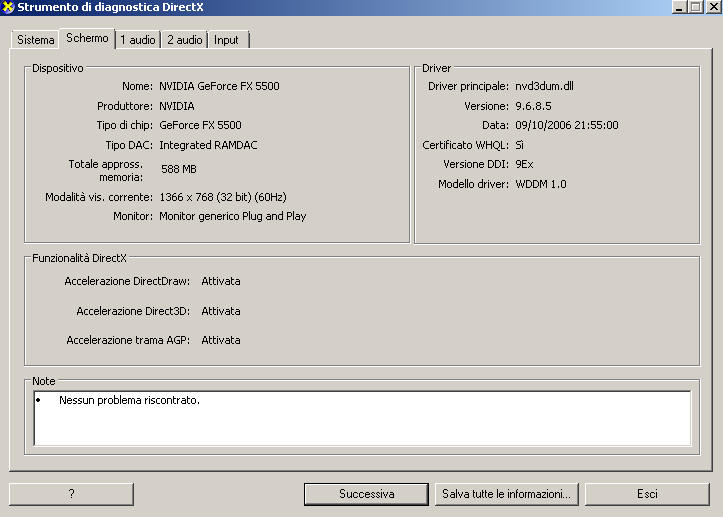Minimize the DirectX diagnostic window
Viewport: 723px width, 517px height.
click(680, 7)
